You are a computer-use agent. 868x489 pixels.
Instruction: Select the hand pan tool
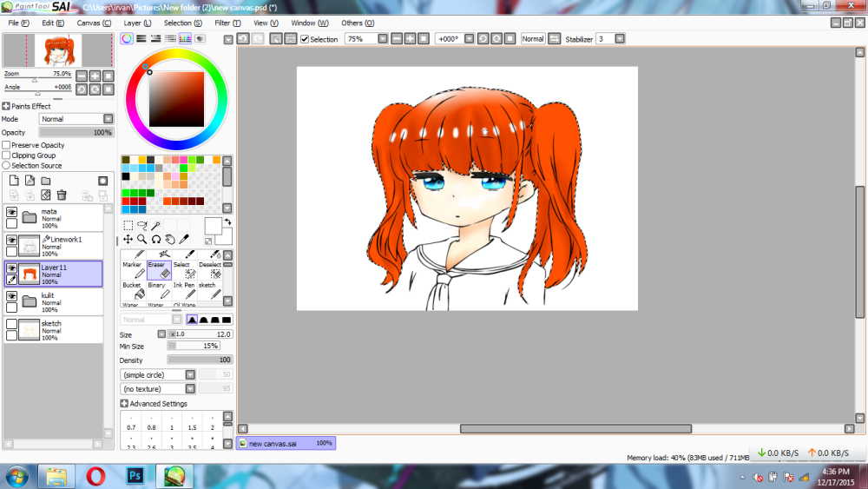coord(170,239)
